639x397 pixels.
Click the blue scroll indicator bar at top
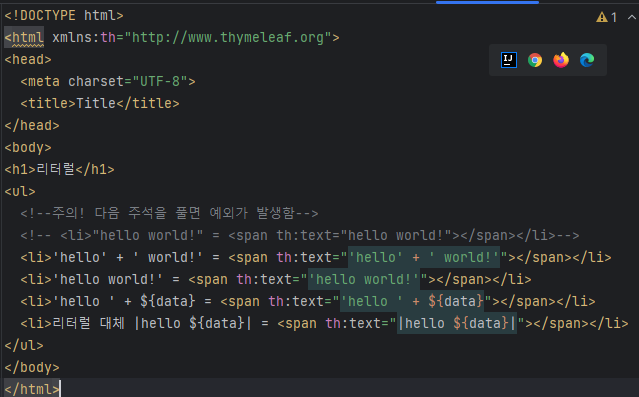click(x=487, y=2)
